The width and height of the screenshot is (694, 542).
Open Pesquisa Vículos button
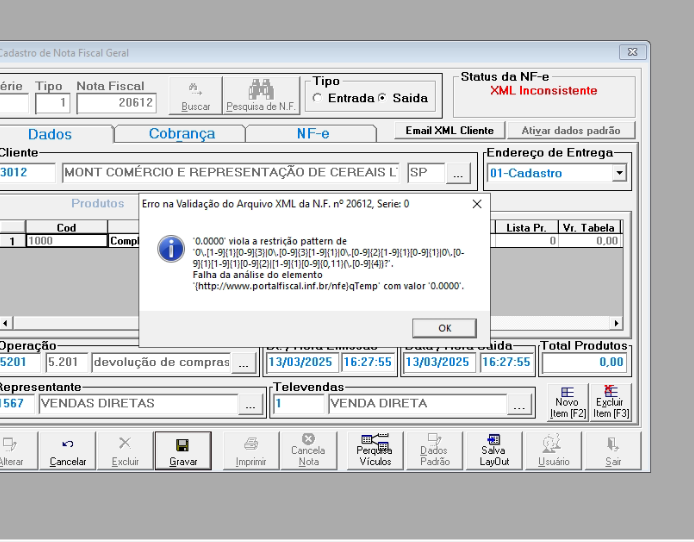coord(375,450)
